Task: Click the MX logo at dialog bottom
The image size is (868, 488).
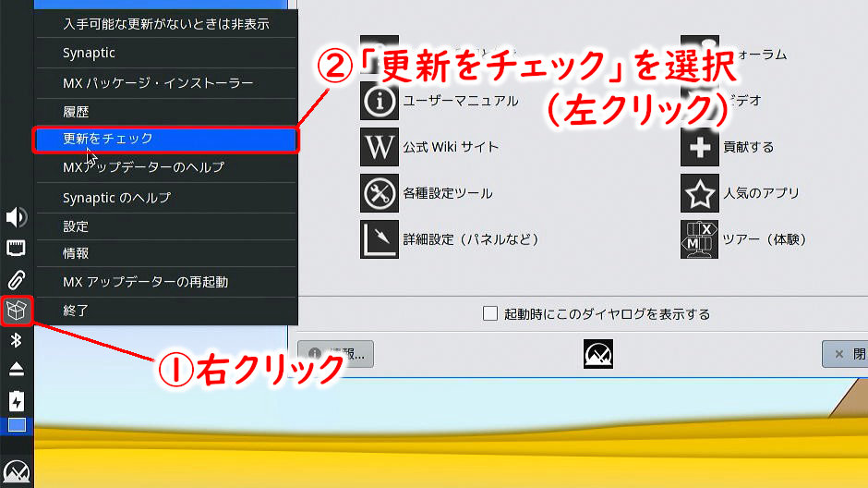Action: (598, 353)
